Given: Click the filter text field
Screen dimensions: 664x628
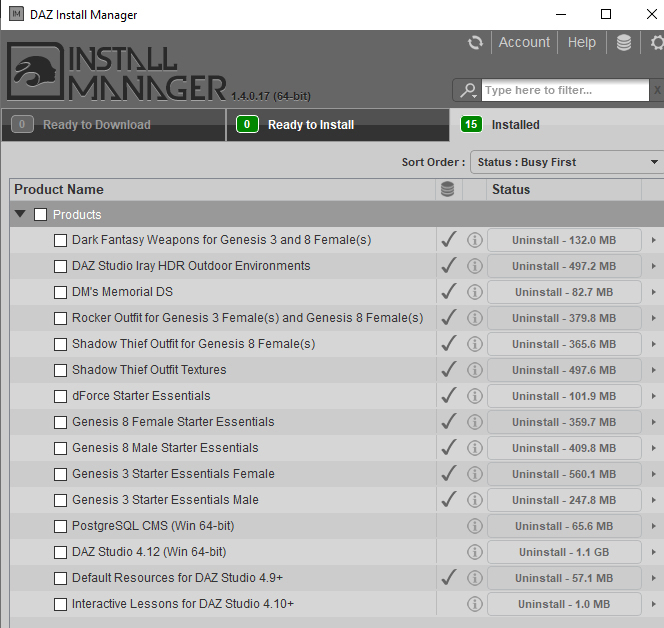Looking at the screenshot, I should tap(565, 90).
